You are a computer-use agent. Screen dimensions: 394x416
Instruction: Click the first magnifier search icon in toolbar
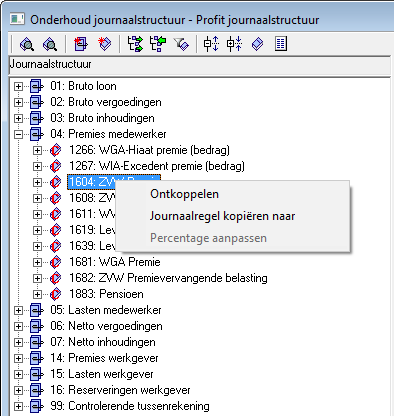pos(27,44)
